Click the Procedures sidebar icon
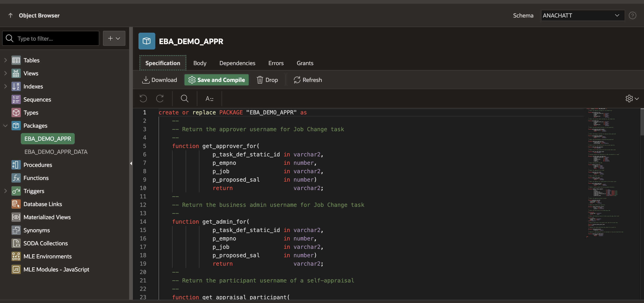The width and height of the screenshot is (644, 303). coord(16,165)
